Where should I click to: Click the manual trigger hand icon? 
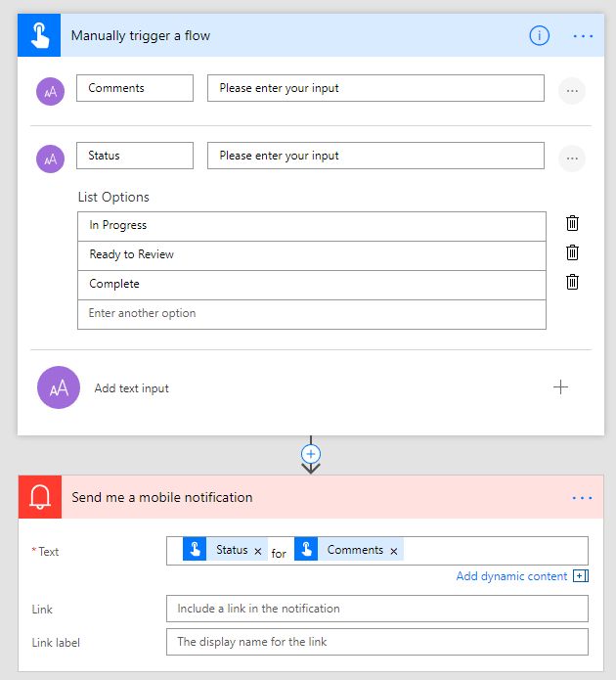click(39, 36)
